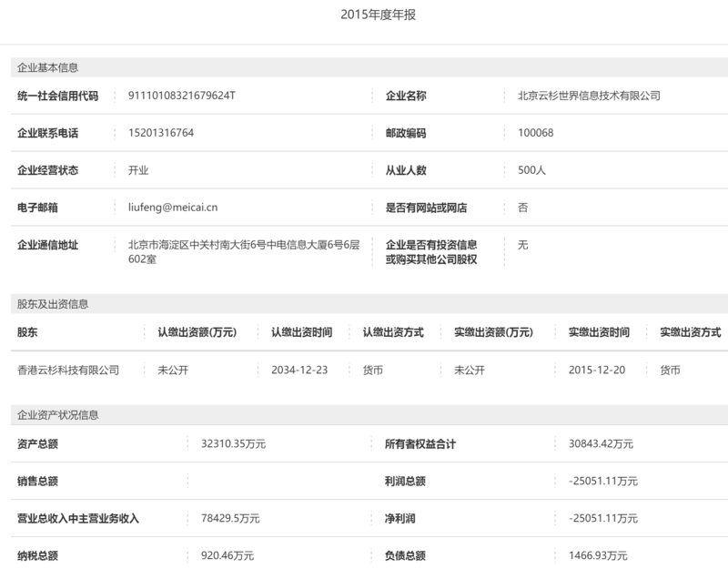Click credit code 91110108321679624T
Viewport: 728px width, 579px height.
coord(181,96)
